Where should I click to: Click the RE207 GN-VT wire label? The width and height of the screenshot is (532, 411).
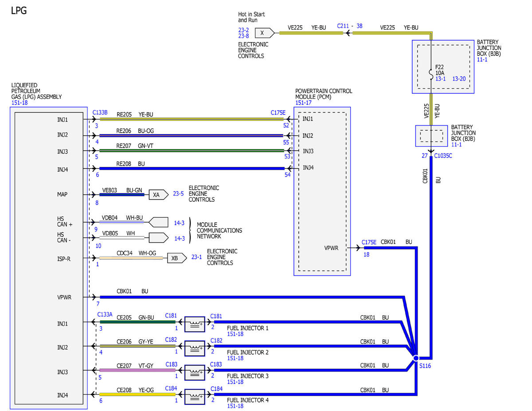pyautogui.click(x=135, y=146)
